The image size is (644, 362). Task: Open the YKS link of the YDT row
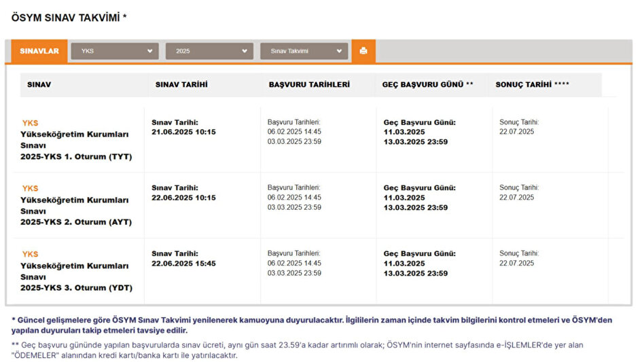pos(30,254)
